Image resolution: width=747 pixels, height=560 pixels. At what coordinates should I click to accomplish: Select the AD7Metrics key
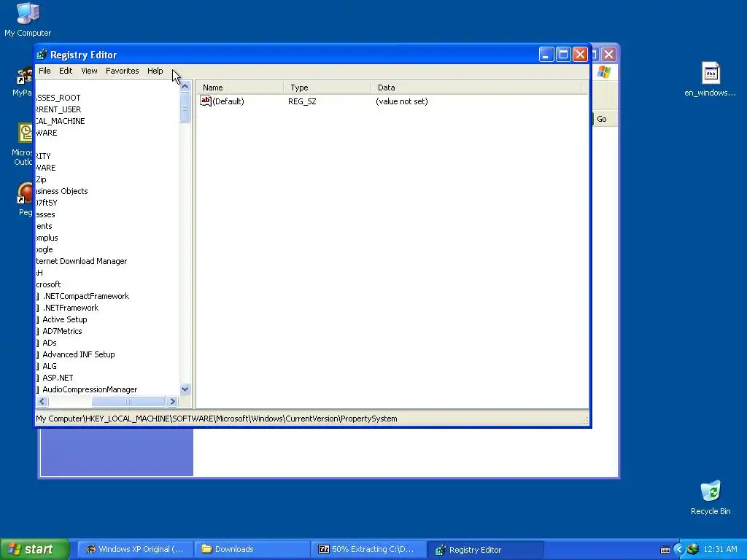(x=63, y=331)
